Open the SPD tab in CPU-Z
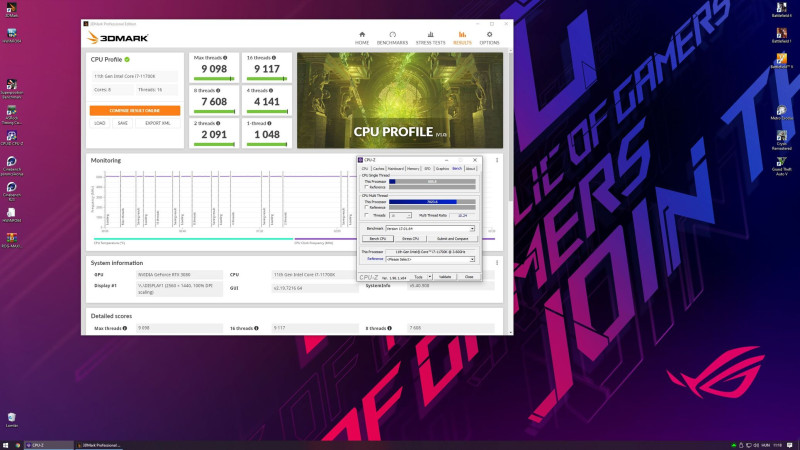 (x=428, y=168)
